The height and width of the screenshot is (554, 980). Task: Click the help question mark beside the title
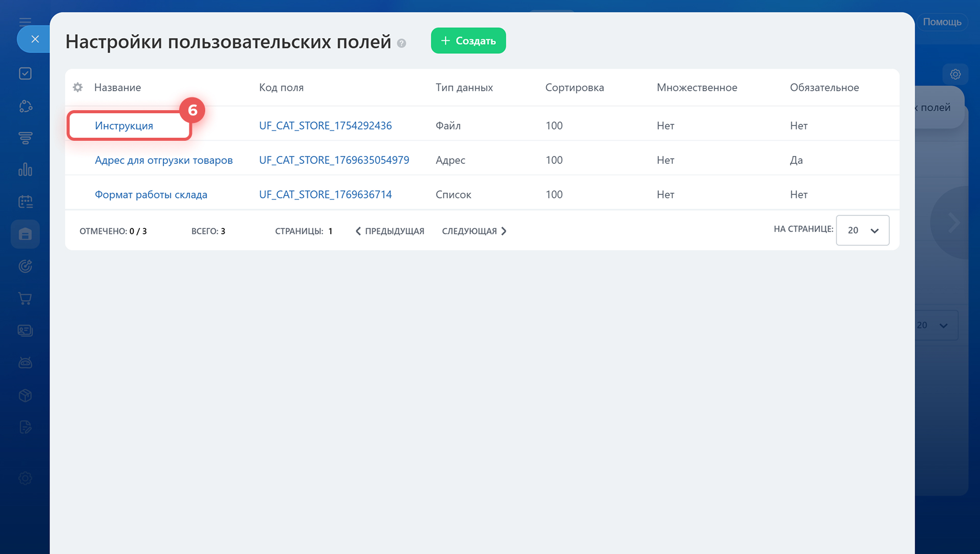point(401,43)
